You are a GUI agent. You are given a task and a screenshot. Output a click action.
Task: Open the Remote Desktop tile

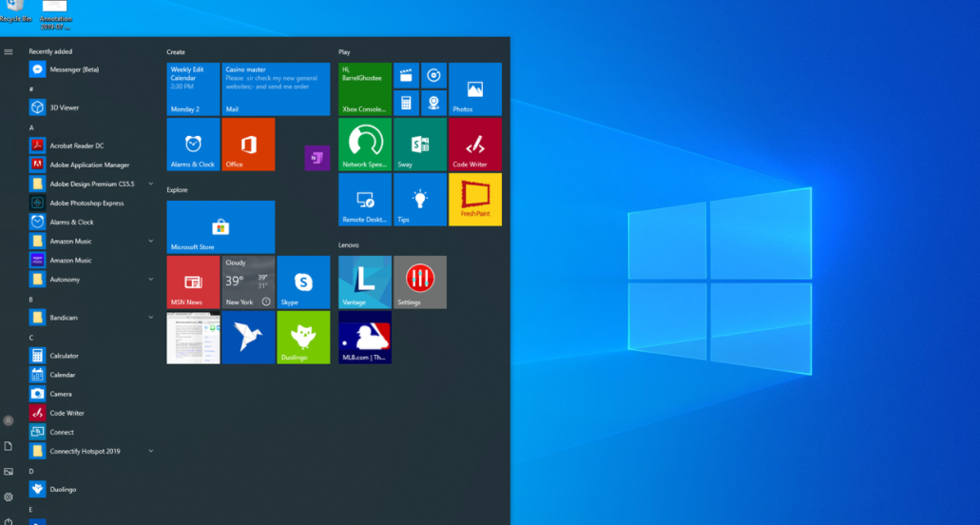point(365,200)
